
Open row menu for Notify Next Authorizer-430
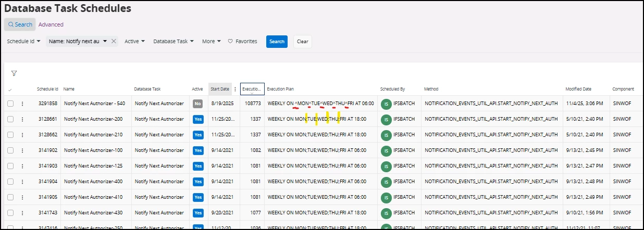[22, 213]
